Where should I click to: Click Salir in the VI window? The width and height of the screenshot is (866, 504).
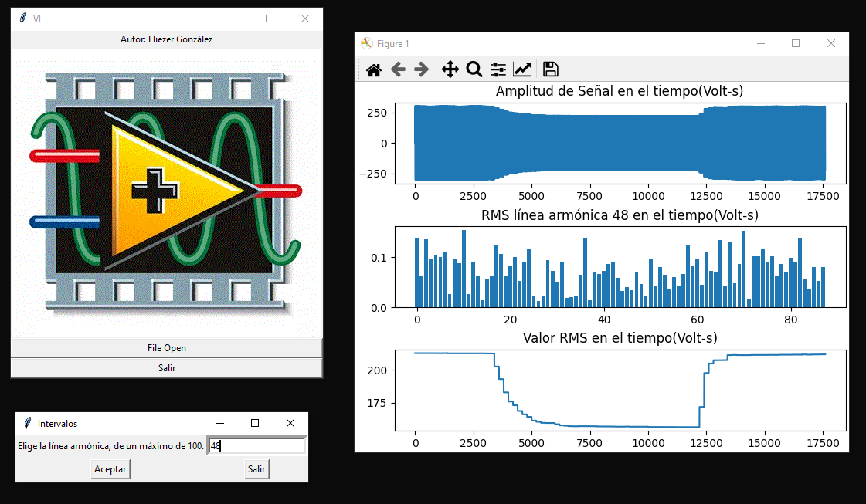[166, 368]
